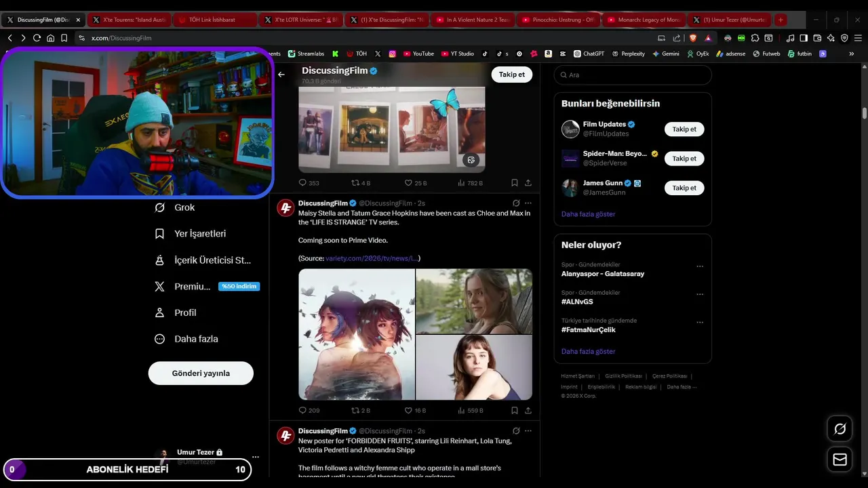Focus the Ara search field
Viewport: 868px width, 488px height.
[633, 75]
